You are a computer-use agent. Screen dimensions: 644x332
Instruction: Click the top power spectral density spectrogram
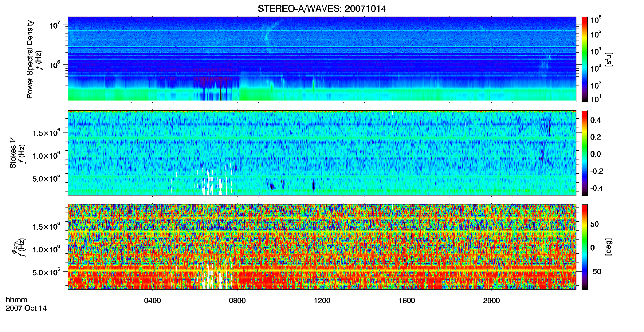point(322,59)
